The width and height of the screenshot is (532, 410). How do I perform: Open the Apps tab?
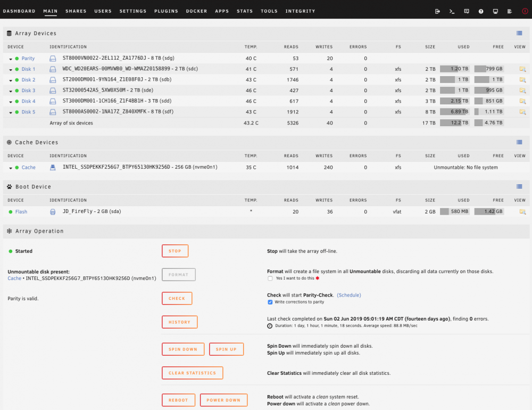coord(222,11)
